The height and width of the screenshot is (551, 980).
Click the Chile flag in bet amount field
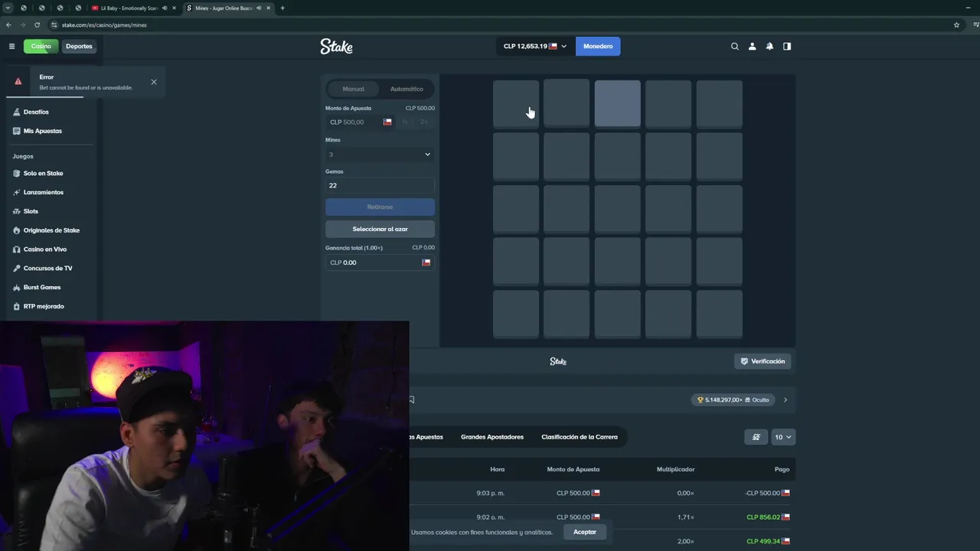[387, 122]
